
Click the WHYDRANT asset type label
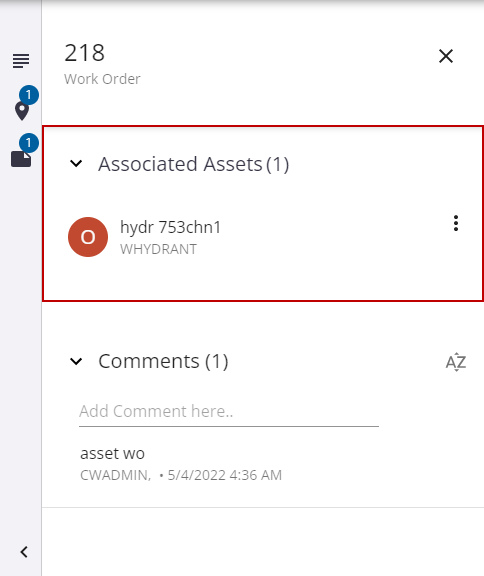[x=159, y=249]
